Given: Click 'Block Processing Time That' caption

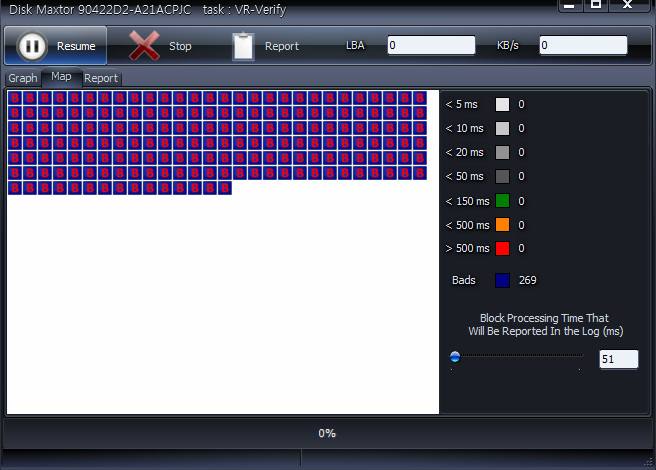Looking at the screenshot, I should [x=544, y=318].
